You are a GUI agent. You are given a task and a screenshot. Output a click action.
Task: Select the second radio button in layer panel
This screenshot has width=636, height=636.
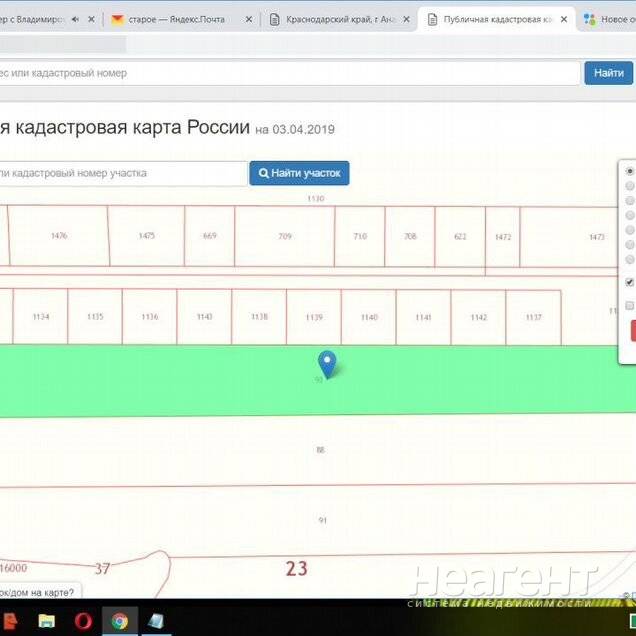click(x=629, y=186)
